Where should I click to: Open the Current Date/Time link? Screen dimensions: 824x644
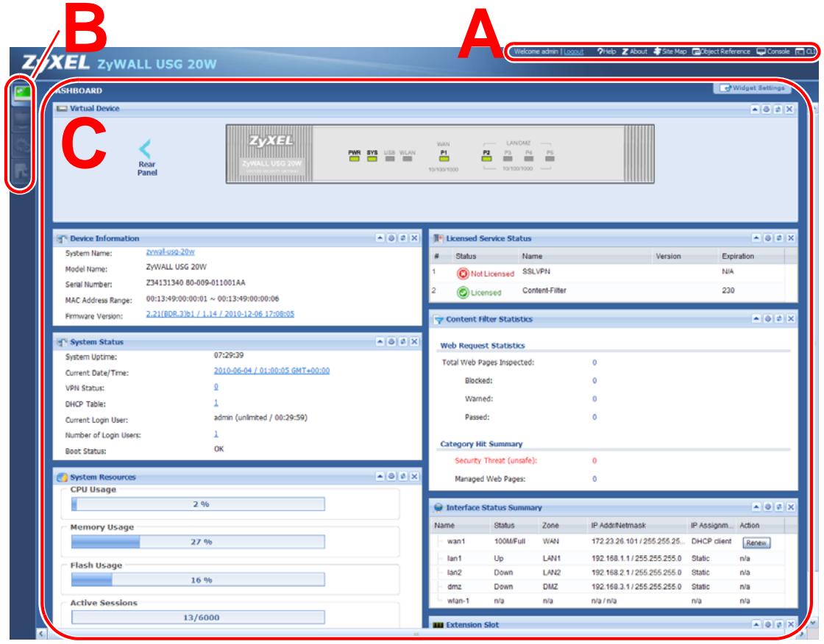(271, 371)
